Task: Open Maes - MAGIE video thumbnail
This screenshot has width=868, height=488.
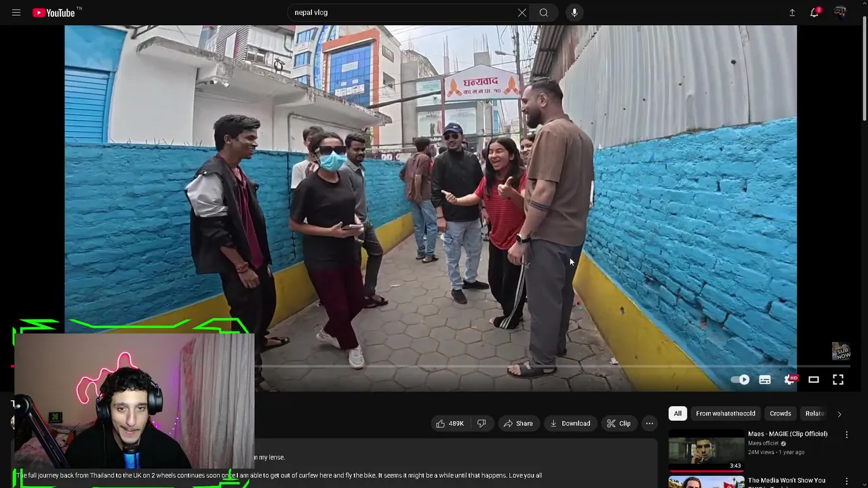Action: point(706,451)
